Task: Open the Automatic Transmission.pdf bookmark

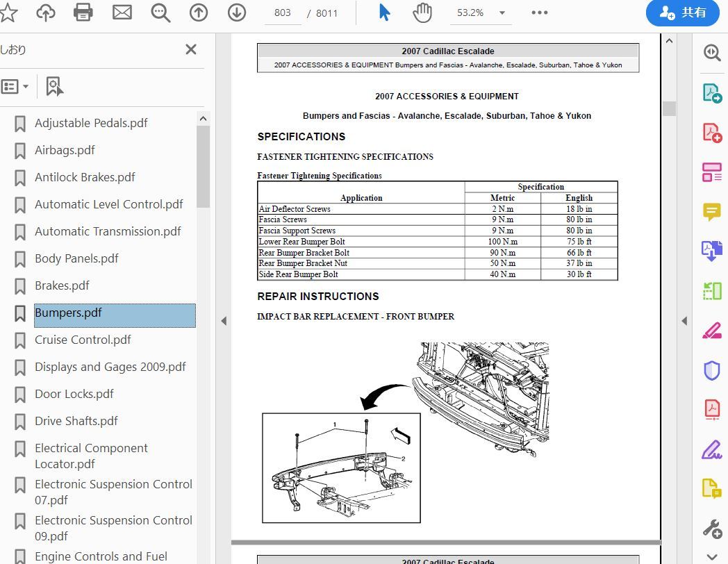Action: tap(108, 231)
